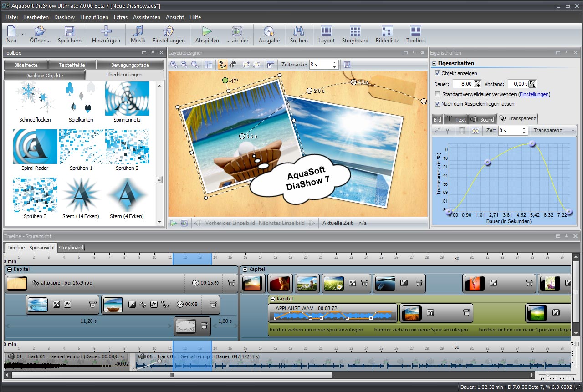The width and height of the screenshot is (583, 392).
Task: Uncheck 'Objekt anzeigen' checkbox
Action: click(438, 73)
